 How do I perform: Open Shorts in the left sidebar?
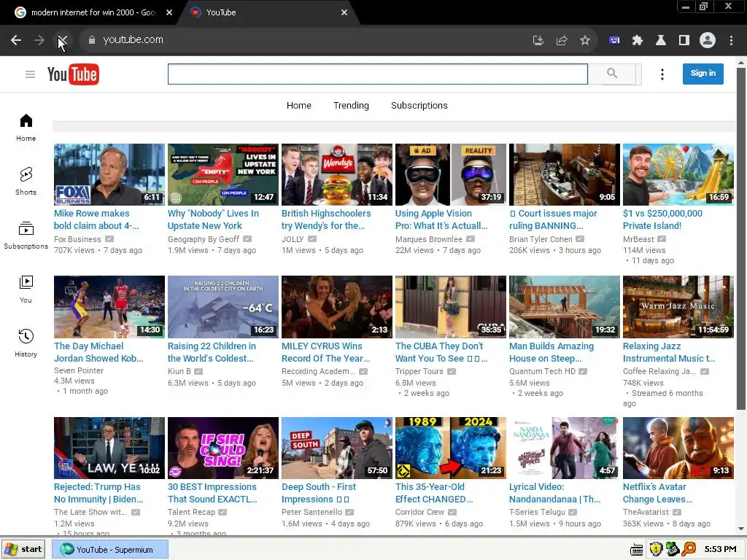click(26, 182)
